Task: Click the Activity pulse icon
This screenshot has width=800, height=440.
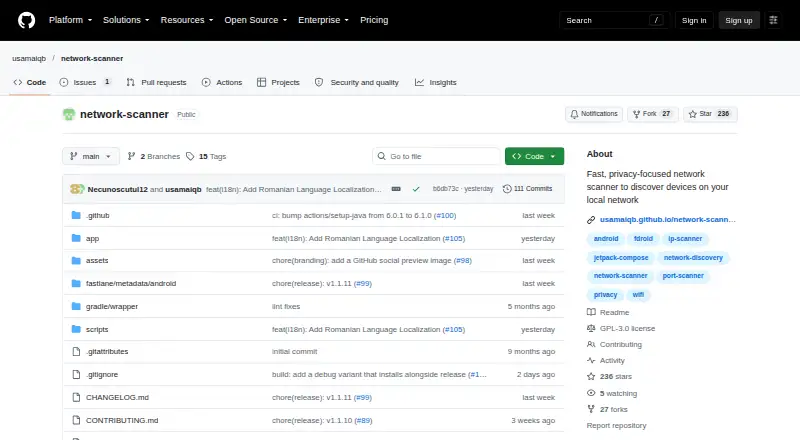Action: click(591, 360)
